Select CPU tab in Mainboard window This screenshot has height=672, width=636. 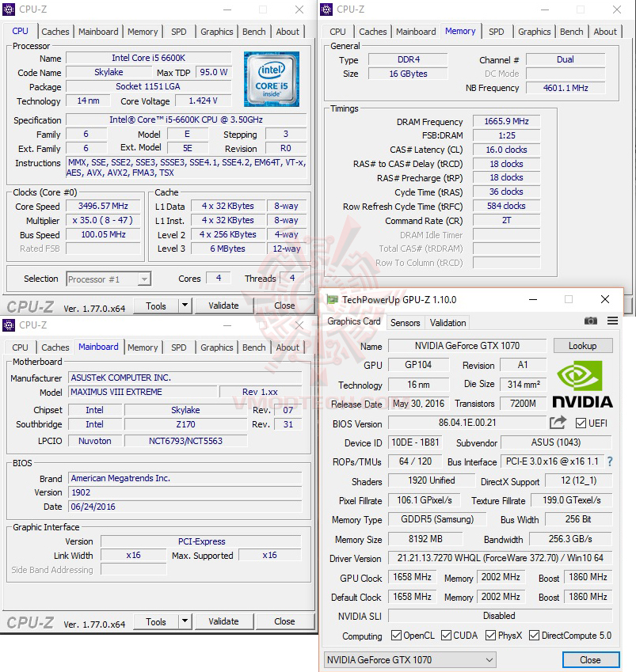(x=20, y=347)
